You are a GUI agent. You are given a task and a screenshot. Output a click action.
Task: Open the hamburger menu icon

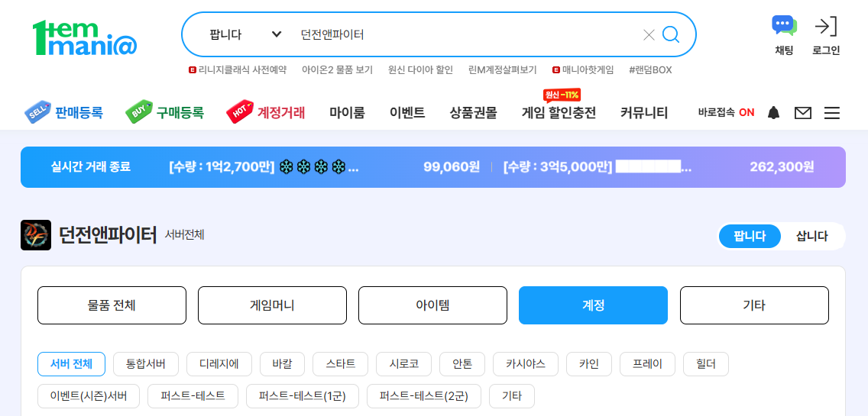831,113
